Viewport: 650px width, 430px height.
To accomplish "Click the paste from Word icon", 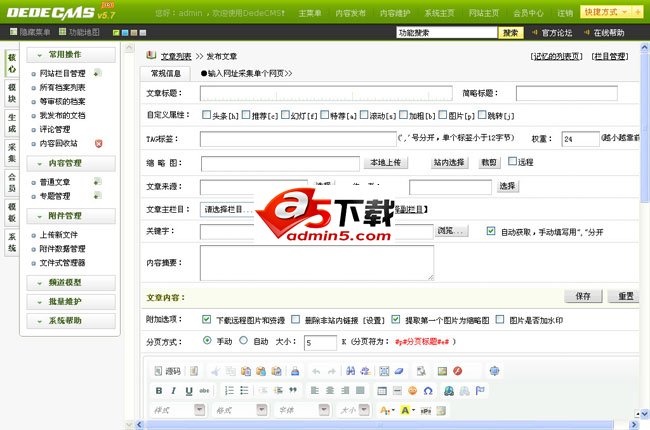I will (x=276, y=371).
